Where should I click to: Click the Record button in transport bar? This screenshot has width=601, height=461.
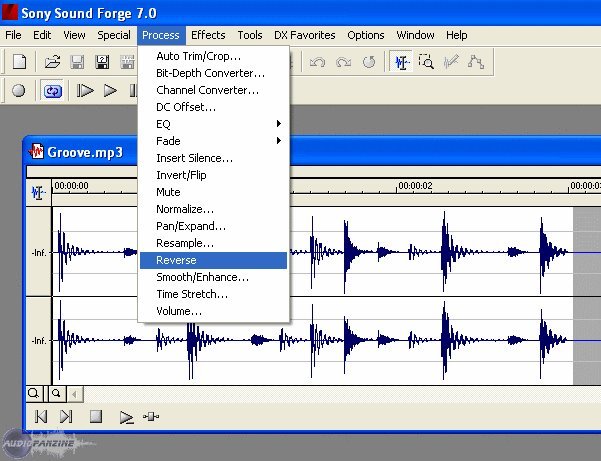pyautogui.click(x=18, y=91)
